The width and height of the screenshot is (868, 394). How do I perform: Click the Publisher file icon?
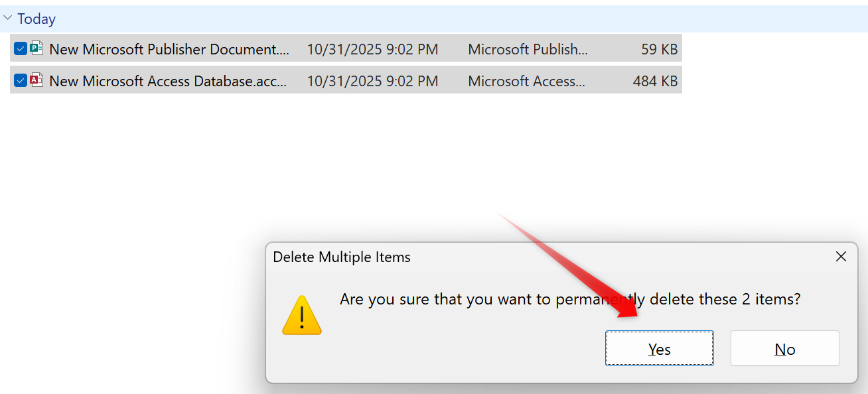(36, 48)
